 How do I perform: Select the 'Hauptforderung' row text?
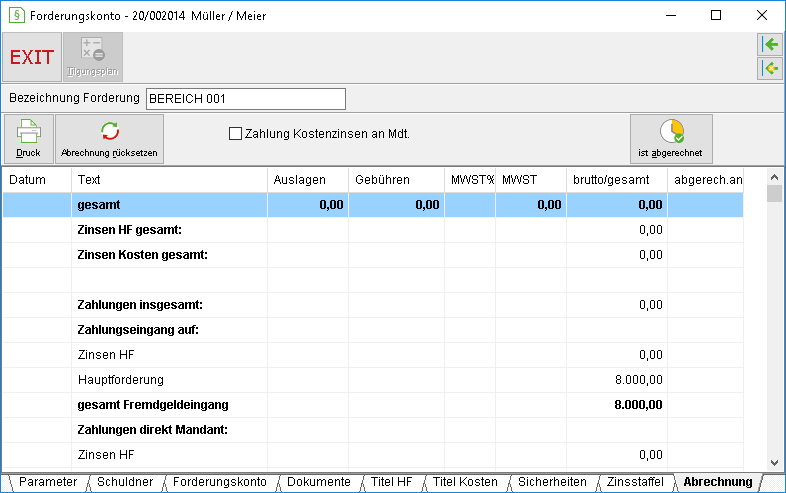click(x=121, y=380)
